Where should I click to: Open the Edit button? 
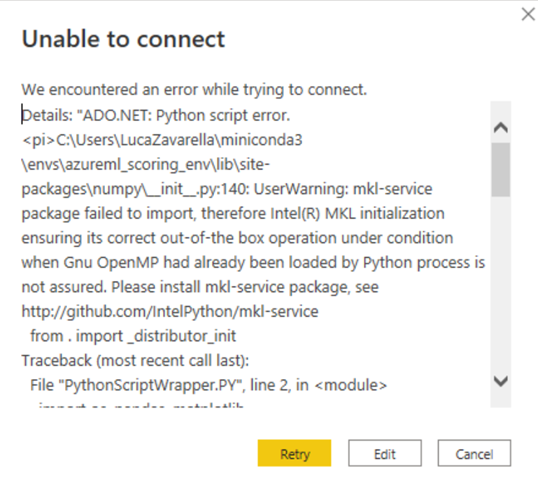click(385, 453)
